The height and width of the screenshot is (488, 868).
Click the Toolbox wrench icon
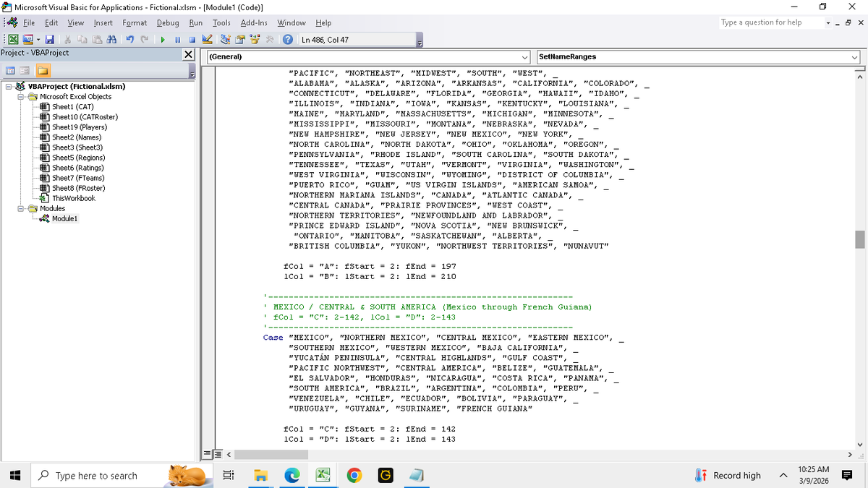(269, 40)
